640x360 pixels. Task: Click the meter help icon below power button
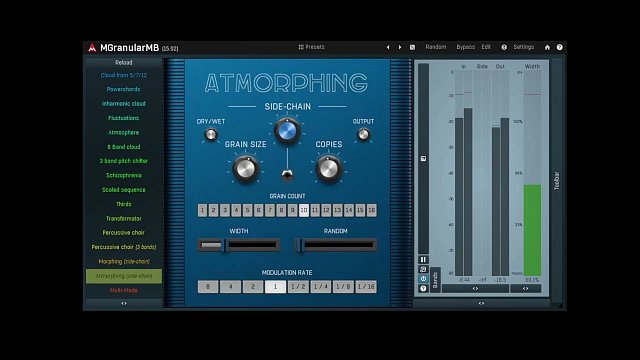[x=423, y=289]
